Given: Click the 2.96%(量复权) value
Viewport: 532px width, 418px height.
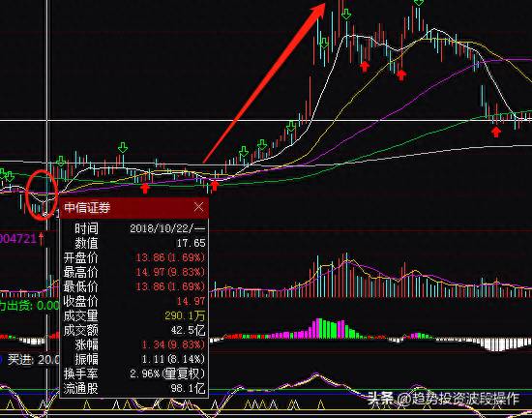Looking at the screenshot, I should (167, 373).
